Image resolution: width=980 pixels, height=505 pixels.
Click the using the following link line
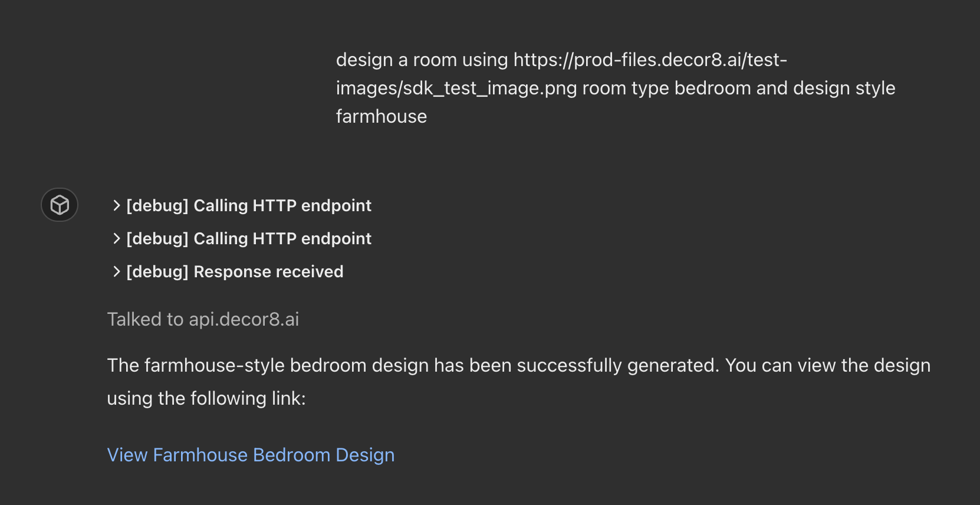[x=206, y=398]
